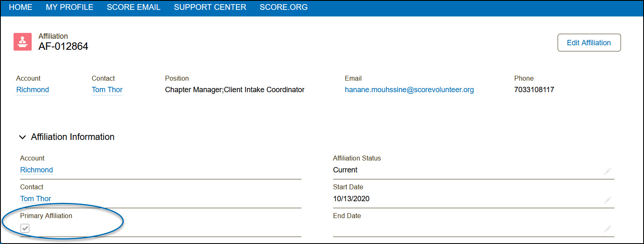Image resolution: width=644 pixels, height=244 pixels.
Task: Open SCORE EMAIL from the top navigation
Action: click(134, 7)
